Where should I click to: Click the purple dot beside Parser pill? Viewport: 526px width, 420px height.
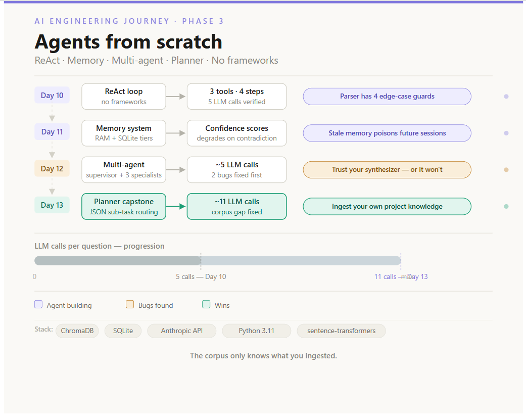pos(506,97)
